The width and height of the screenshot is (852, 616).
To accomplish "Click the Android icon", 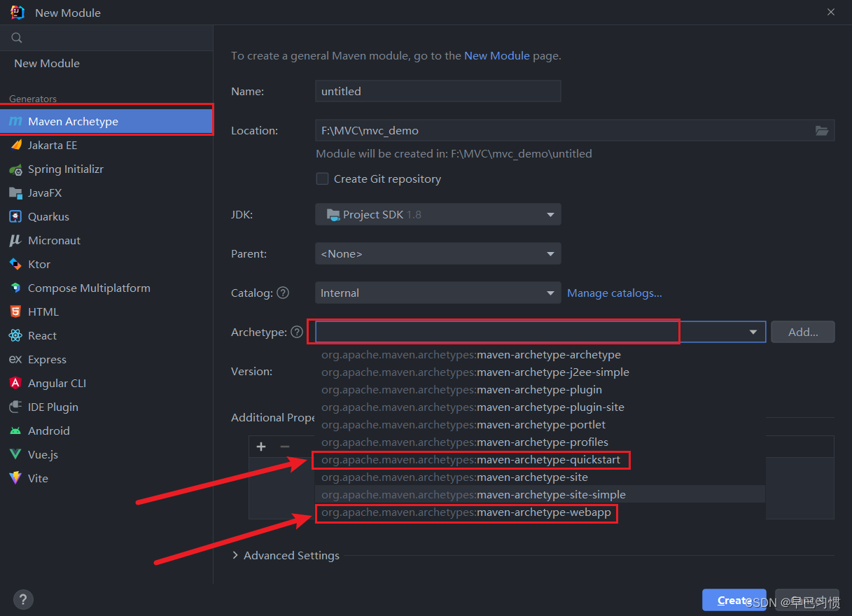I will click(15, 431).
